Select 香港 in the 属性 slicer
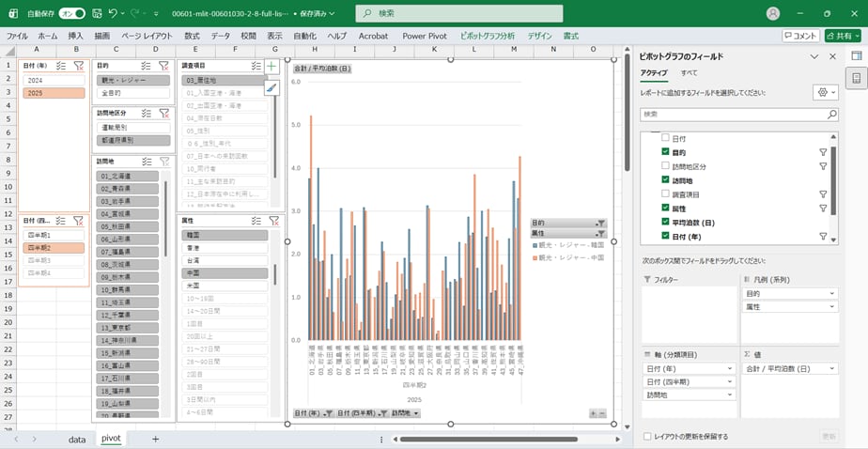This screenshot has width=868, height=449. (x=225, y=246)
